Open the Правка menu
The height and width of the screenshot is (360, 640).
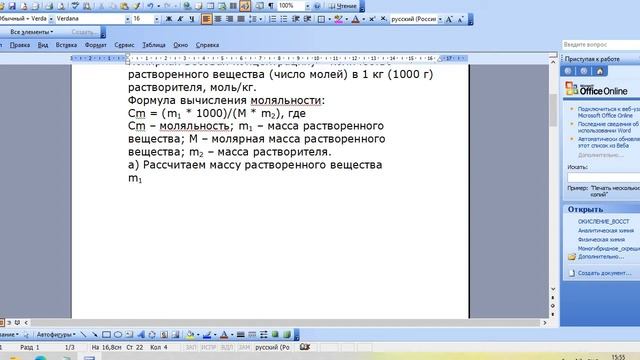click(x=20, y=45)
